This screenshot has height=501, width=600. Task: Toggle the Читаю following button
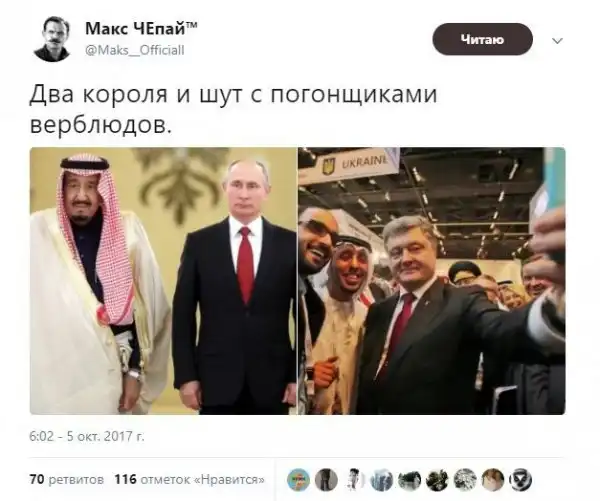click(x=483, y=39)
